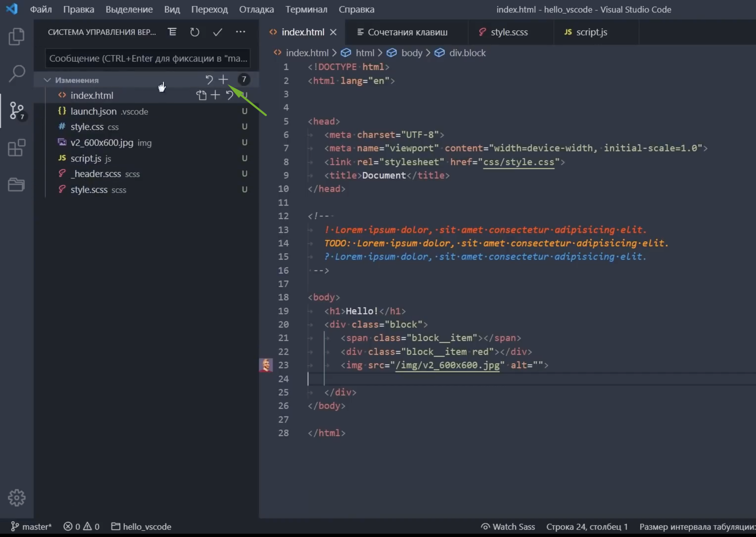Open the Отладка menu
Viewport: 756px width, 537px height.
(x=257, y=9)
